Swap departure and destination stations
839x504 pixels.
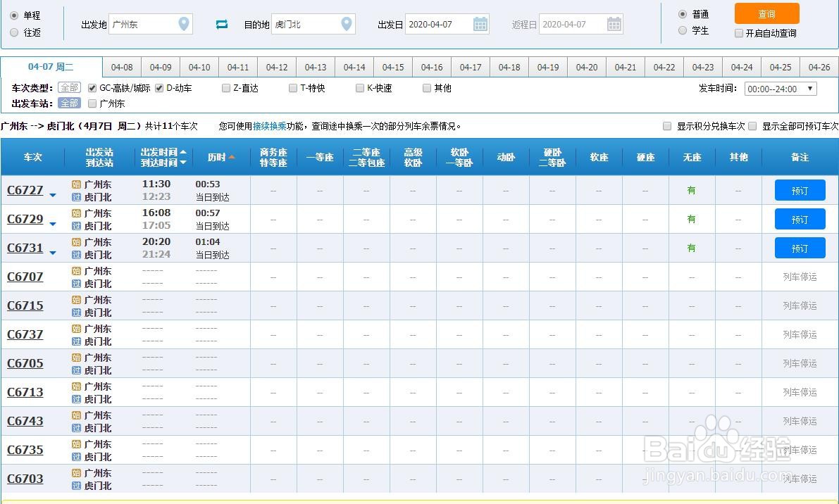pos(222,24)
